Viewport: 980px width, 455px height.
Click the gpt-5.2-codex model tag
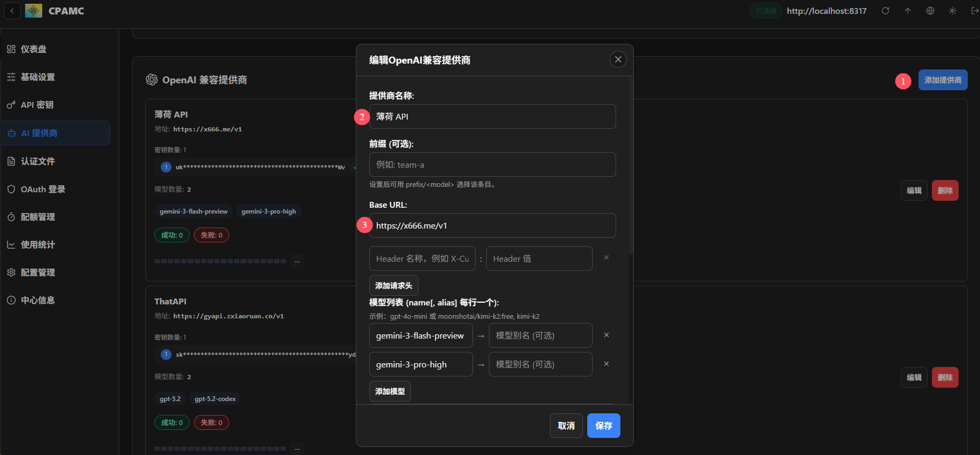(x=215, y=399)
